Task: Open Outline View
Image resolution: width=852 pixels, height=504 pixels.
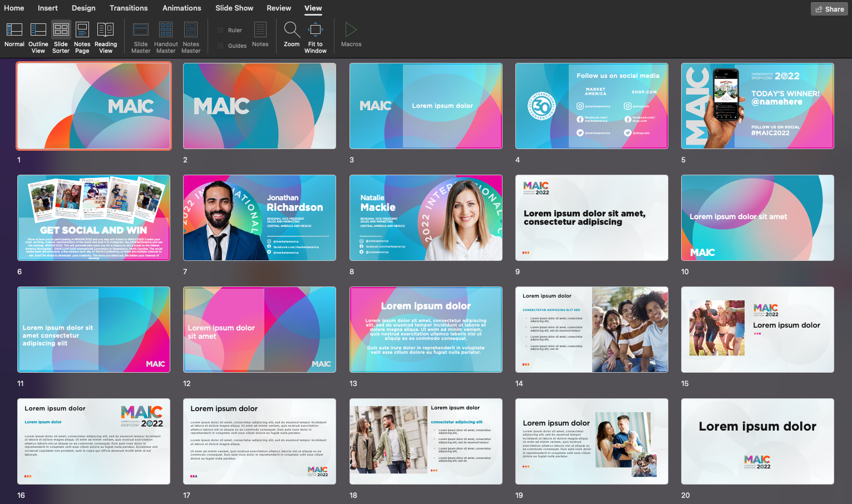Action: pyautogui.click(x=38, y=38)
